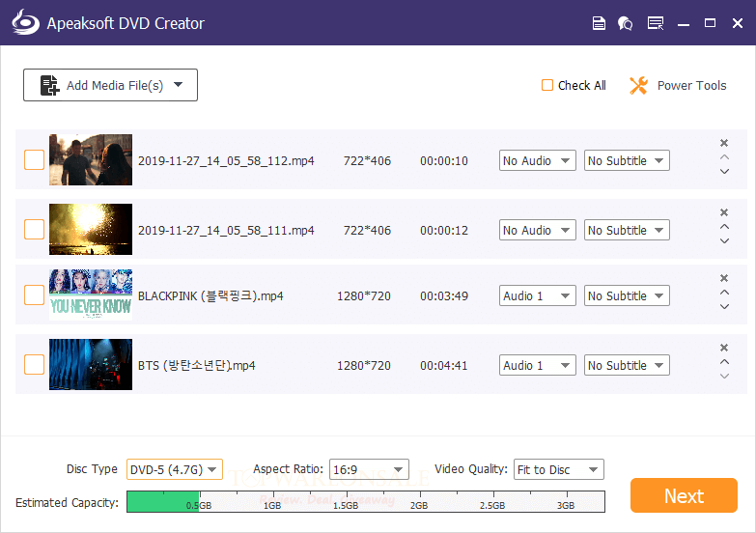This screenshot has width=756, height=533.
Task: Click filename 2019-11-27_14_05_58_112.mp4
Action: pos(226,160)
